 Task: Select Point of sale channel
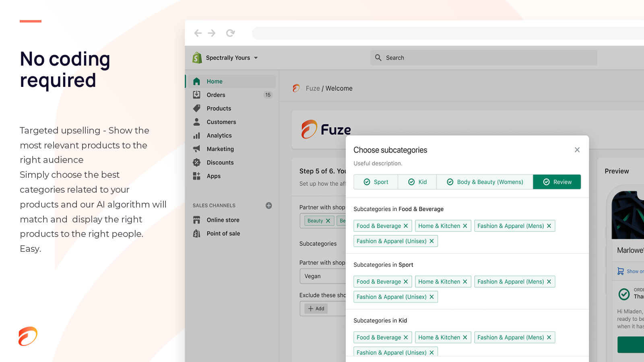(x=223, y=233)
